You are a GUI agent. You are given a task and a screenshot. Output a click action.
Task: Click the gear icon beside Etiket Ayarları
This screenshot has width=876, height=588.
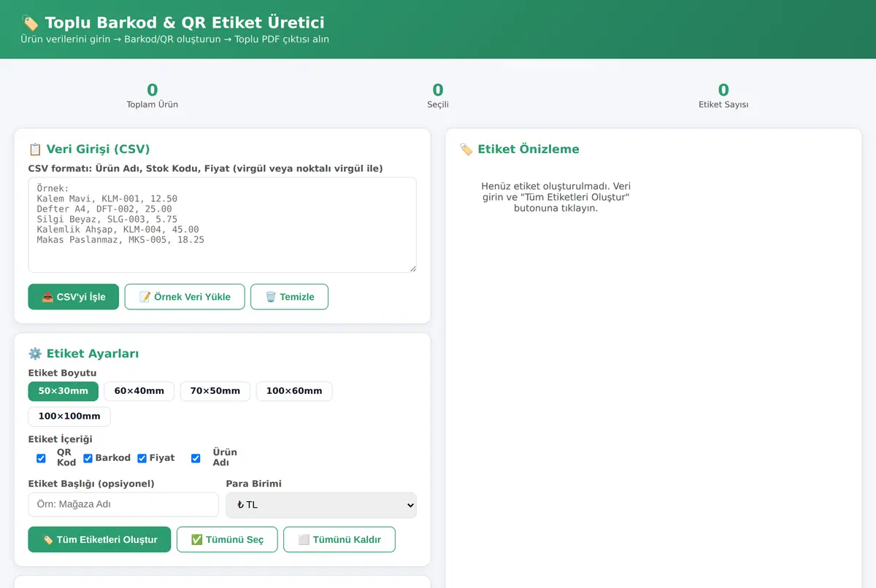[35, 354]
